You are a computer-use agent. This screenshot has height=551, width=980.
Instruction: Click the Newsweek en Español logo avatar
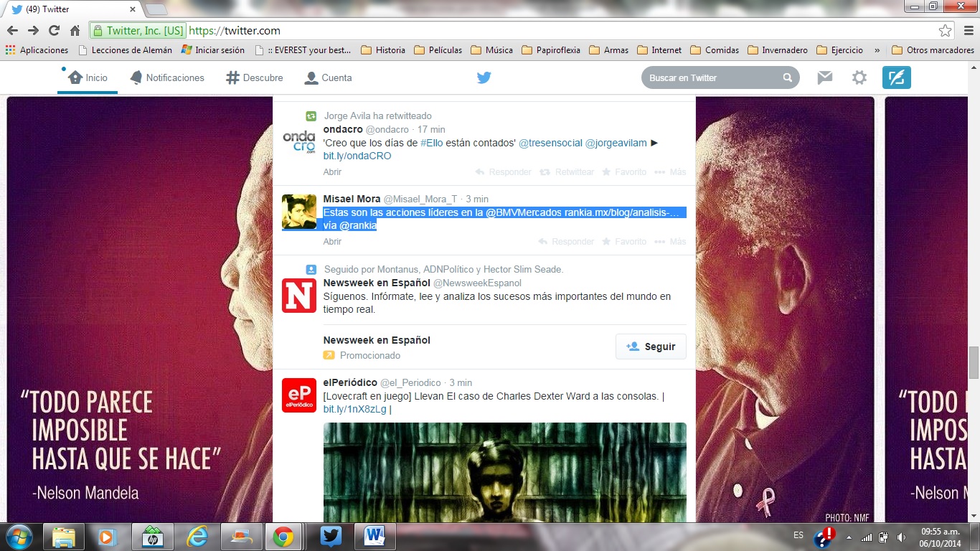point(299,296)
